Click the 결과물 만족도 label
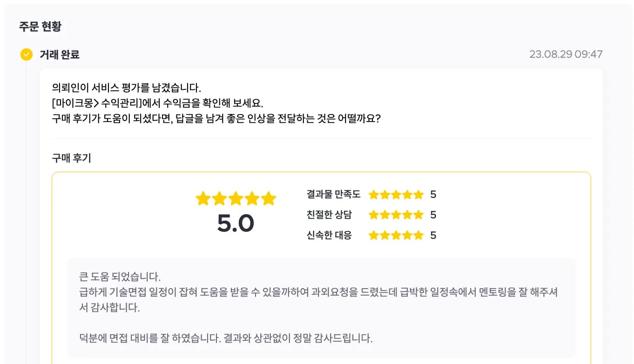Screen dimensions: 634x364 point(333,195)
